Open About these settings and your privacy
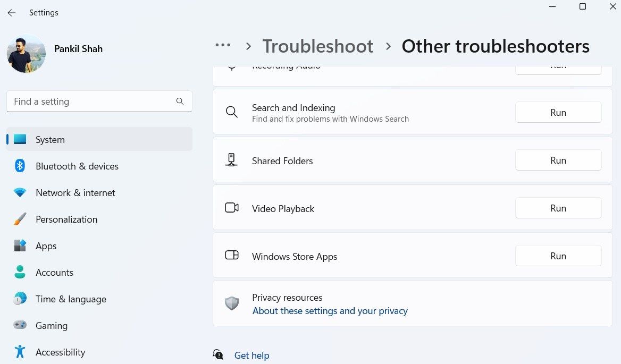The image size is (621, 364). (330, 311)
